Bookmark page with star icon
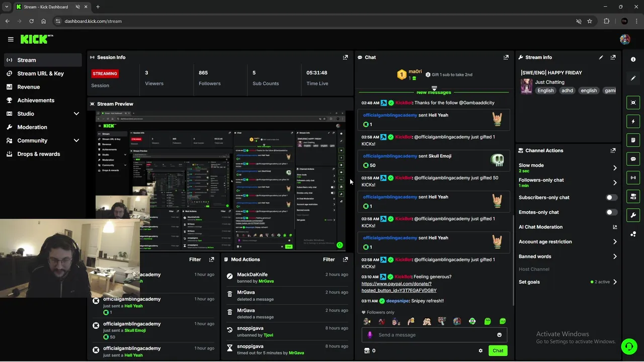Image resolution: width=644 pixels, height=362 pixels. (x=590, y=21)
